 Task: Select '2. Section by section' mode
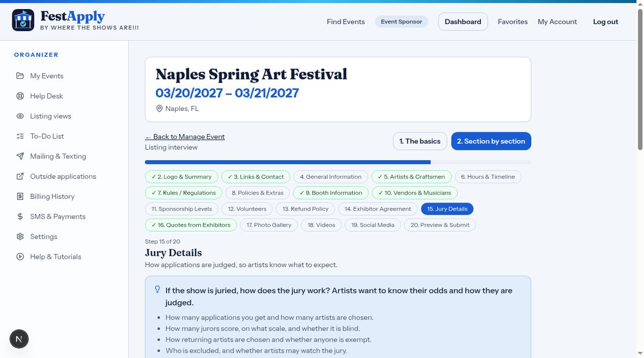[x=491, y=141]
